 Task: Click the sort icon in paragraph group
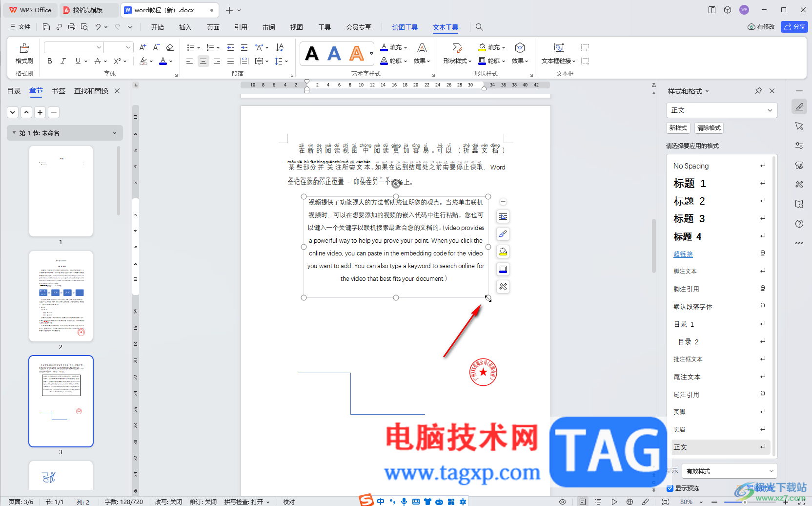click(280, 47)
